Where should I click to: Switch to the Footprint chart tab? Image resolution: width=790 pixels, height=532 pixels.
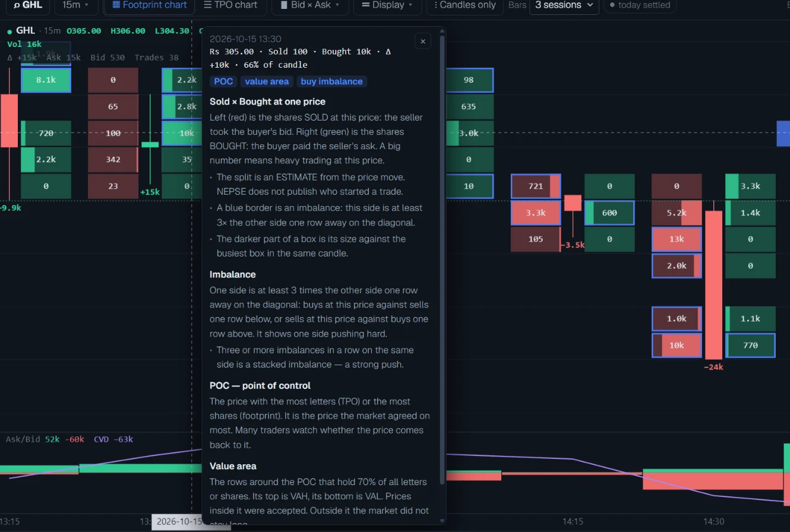[150, 5]
